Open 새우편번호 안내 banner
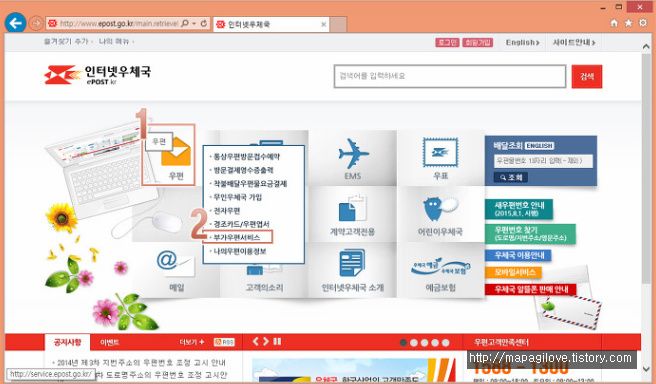Screen dimensions: 656x384 (x=519, y=209)
